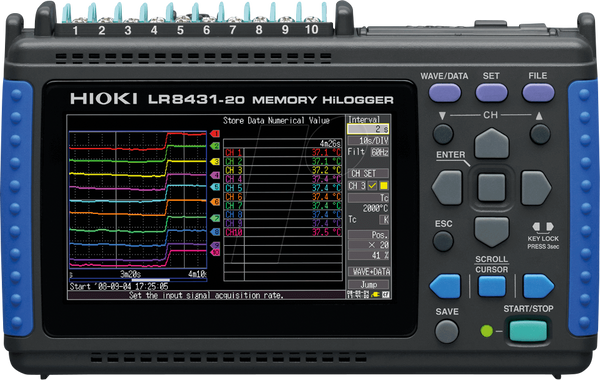The height and width of the screenshot is (380, 600).
Task: Select the CH 1 row reading 37.1 °C
Action: pyautogui.click(x=282, y=152)
